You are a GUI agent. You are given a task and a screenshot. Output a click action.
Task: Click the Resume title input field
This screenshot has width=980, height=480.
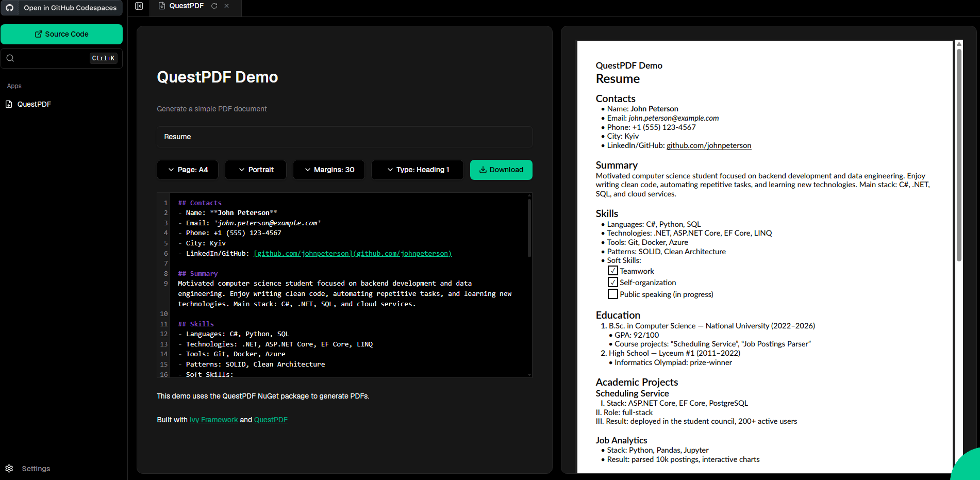pos(344,137)
